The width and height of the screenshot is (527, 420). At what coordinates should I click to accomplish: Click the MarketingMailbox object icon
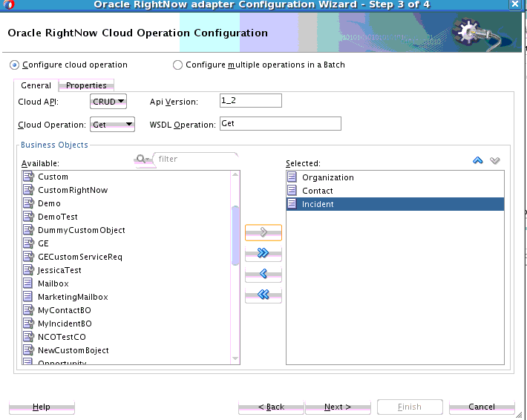(x=28, y=297)
